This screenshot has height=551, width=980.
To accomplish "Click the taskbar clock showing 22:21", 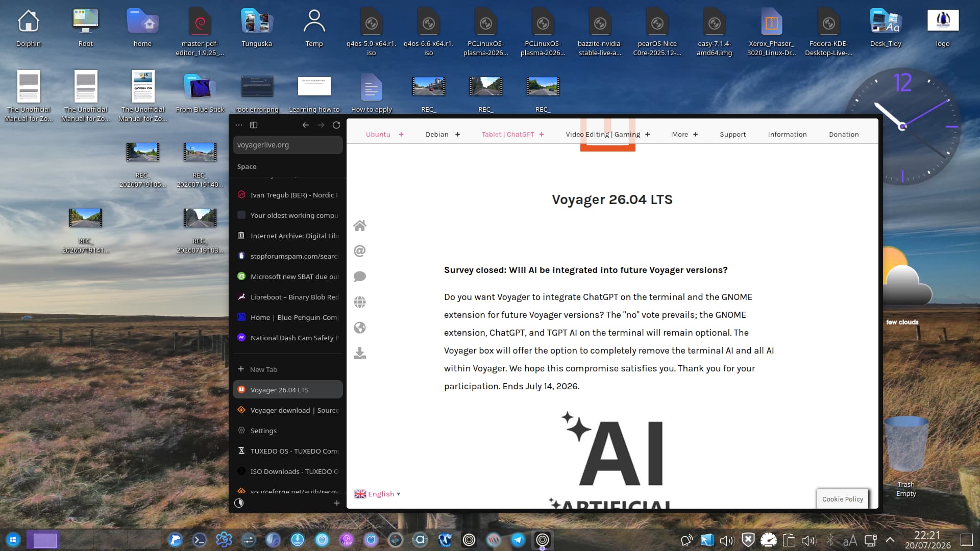I will [x=927, y=540].
